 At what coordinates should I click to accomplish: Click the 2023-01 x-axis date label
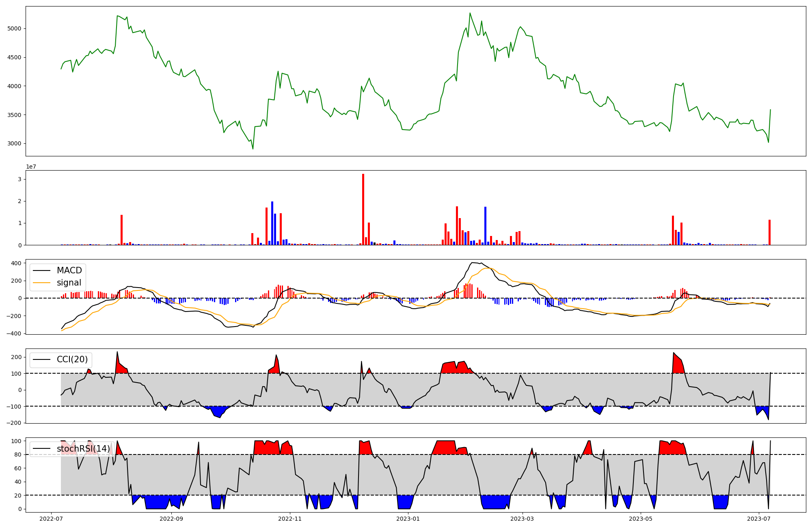coord(408,518)
